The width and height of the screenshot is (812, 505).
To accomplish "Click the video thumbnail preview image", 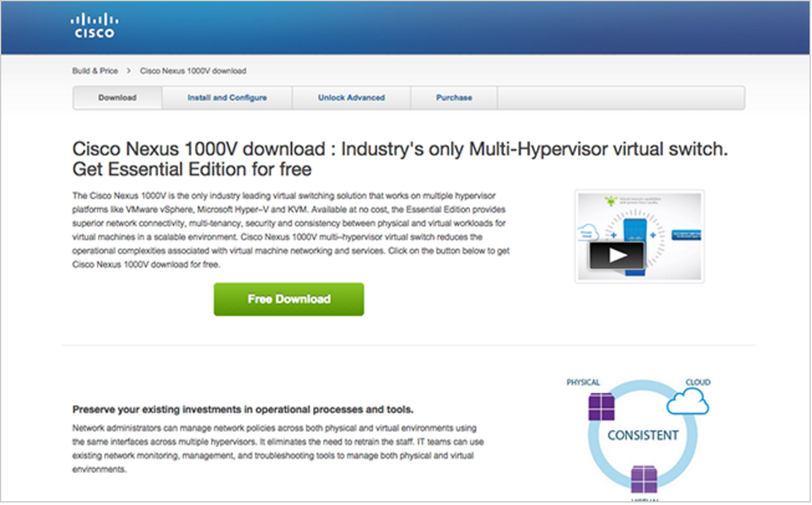I will pyautogui.click(x=640, y=236).
